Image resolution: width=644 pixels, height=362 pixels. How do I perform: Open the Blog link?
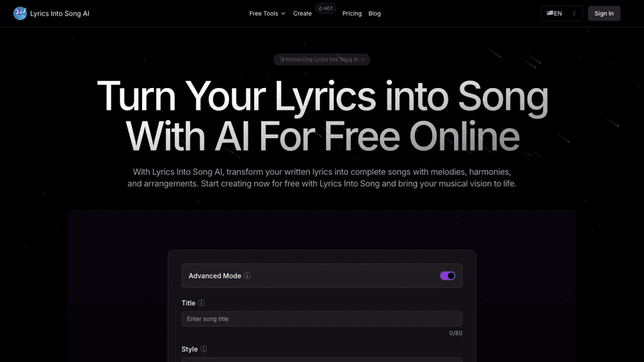point(375,14)
